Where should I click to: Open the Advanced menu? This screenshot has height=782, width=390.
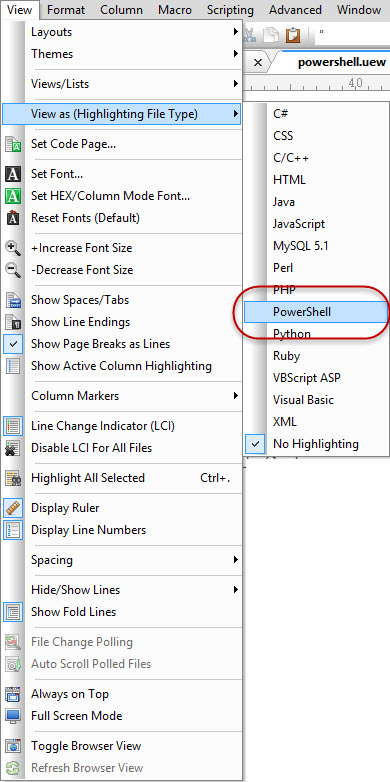click(x=295, y=9)
